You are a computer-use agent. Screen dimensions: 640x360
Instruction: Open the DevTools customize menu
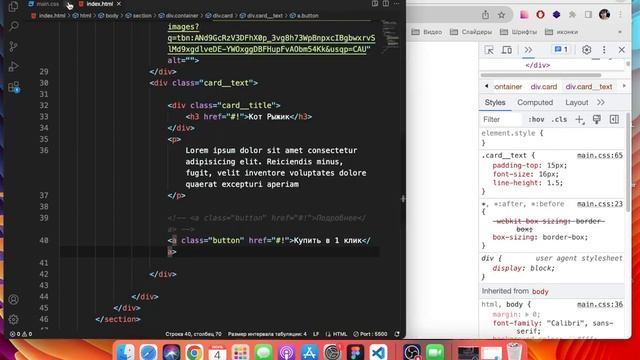pyautogui.click(x=604, y=50)
